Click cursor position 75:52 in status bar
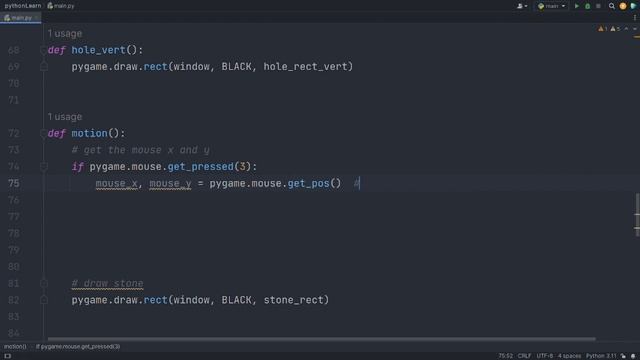The height and width of the screenshot is (360, 640). click(x=505, y=356)
